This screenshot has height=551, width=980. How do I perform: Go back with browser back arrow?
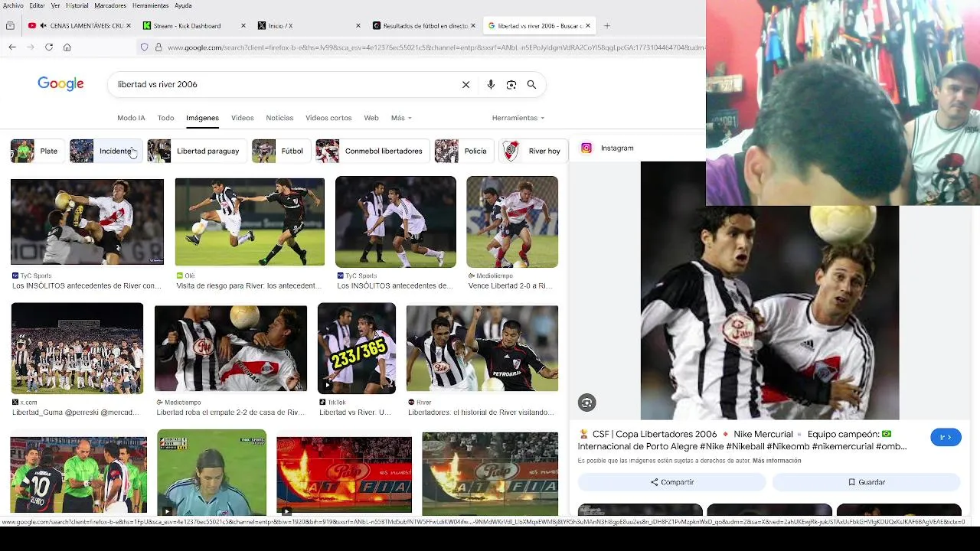point(12,47)
